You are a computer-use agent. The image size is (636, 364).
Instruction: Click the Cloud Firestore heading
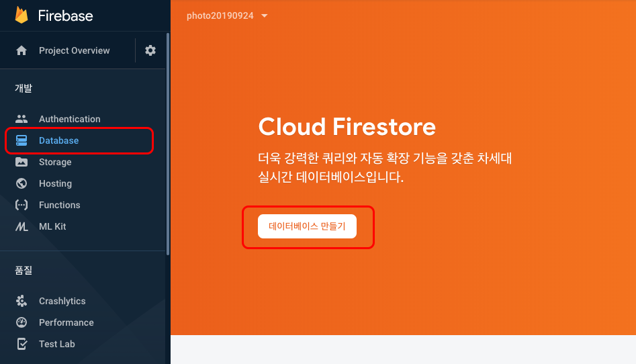point(347,127)
